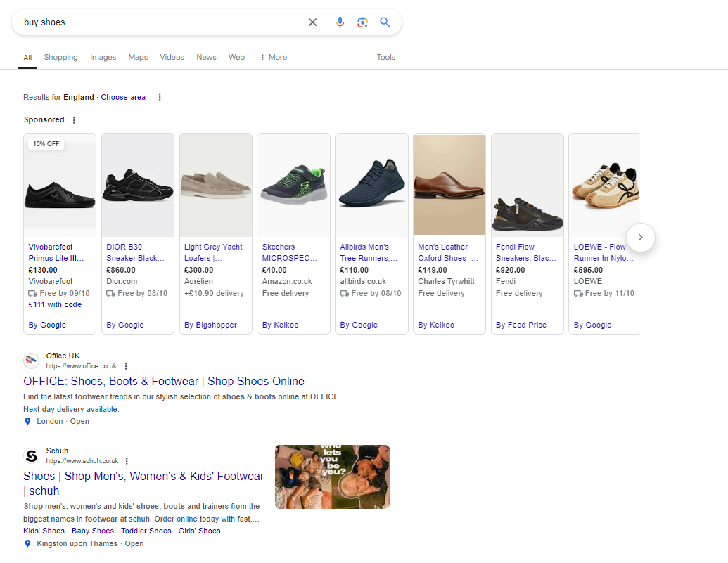Switch to the Web tab

[x=236, y=57]
